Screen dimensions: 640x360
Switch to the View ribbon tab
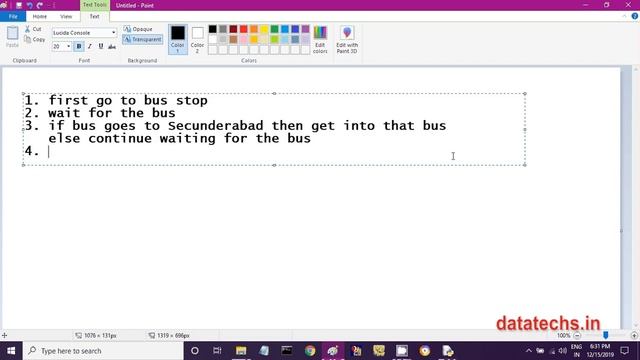tap(66, 16)
